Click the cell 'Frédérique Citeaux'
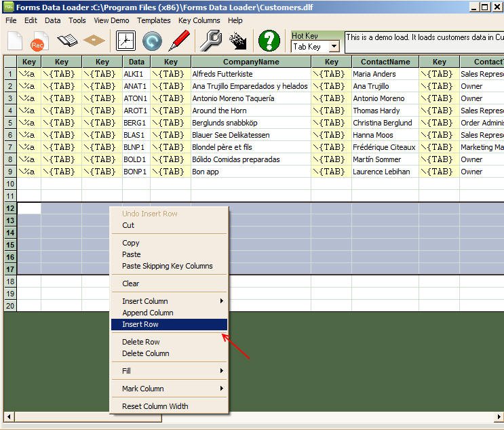Screen dimensions: 504x430 point(385,147)
